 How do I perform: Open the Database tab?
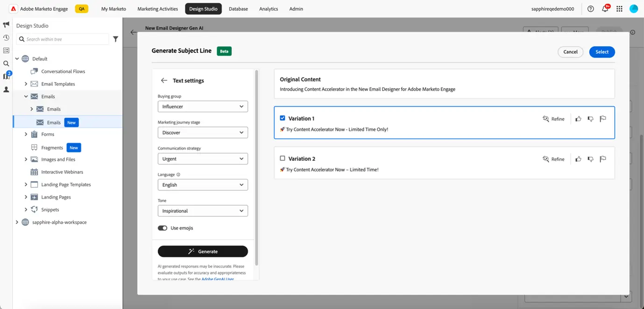click(238, 9)
